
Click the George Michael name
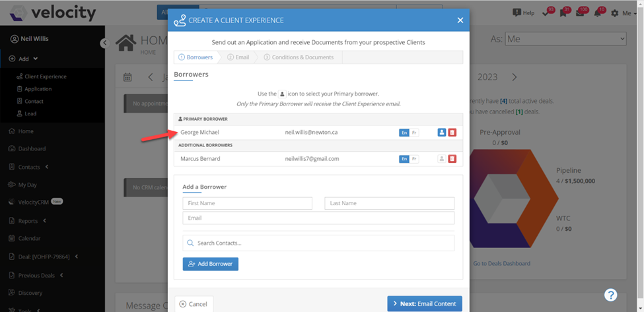coord(199,133)
